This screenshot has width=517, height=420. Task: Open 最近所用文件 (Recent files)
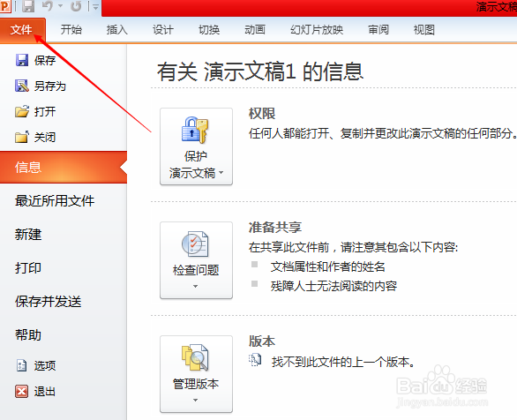55,201
